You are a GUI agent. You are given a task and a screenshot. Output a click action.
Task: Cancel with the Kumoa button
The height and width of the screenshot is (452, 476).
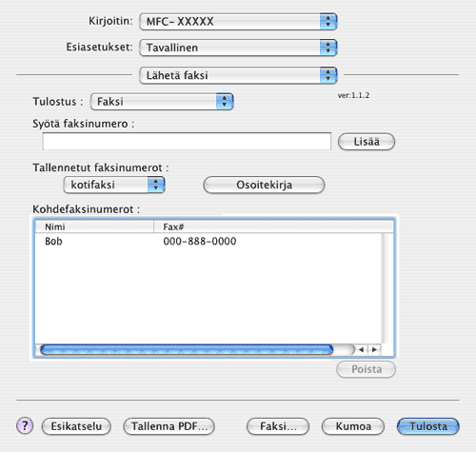(x=353, y=426)
